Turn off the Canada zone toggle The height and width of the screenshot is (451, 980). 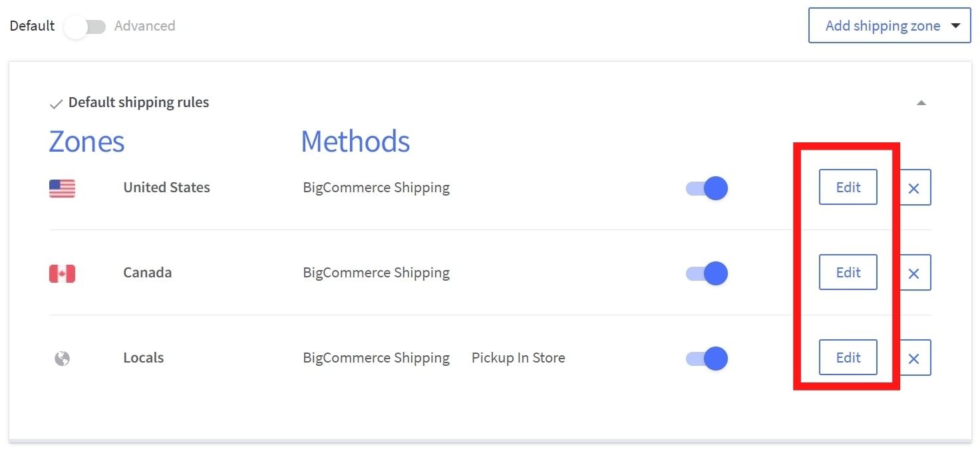tap(707, 273)
